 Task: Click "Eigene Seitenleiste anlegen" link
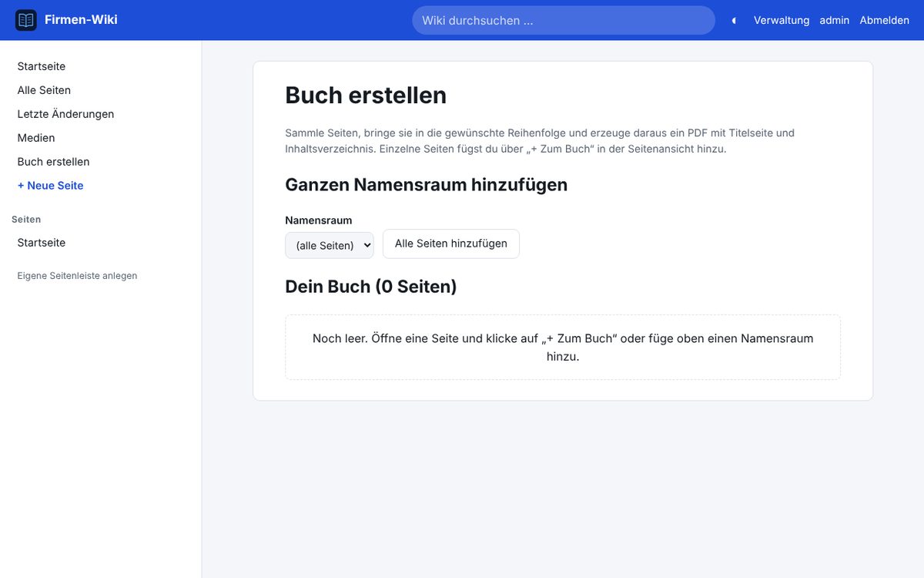pos(77,276)
